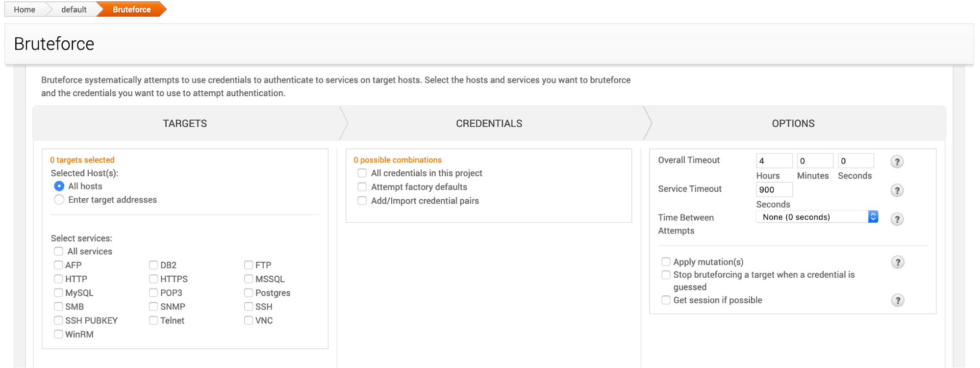The image size is (980, 368).
Task: Click the Overall Timeout help icon
Action: tap(897, 161)
